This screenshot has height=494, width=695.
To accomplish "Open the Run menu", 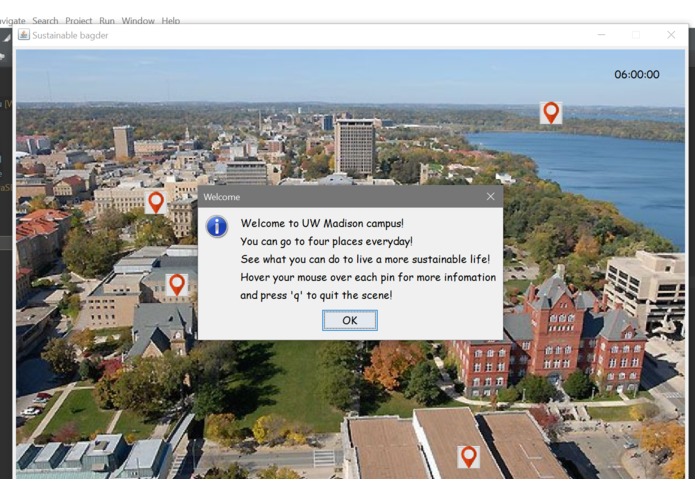I will point(107,21).
